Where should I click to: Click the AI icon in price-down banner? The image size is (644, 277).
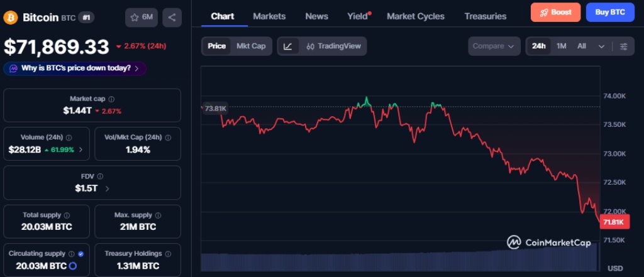(x=13, y=68)
